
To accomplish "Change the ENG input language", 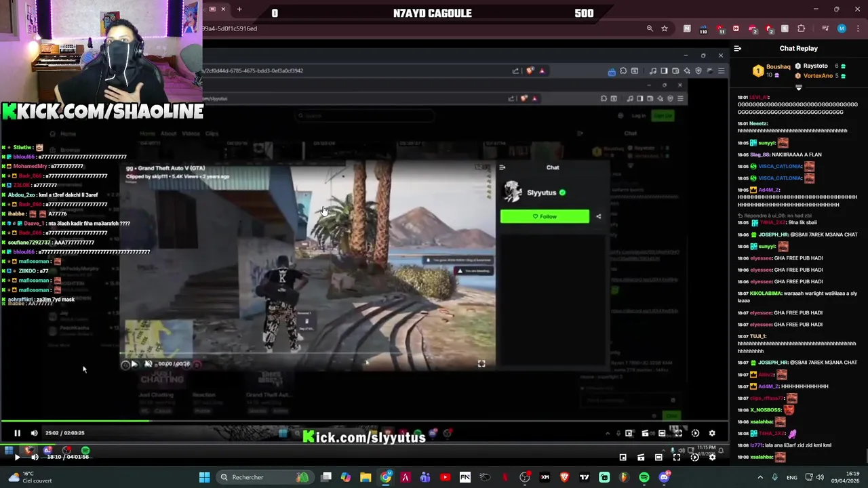I will pyautogui.click(x=792, y=477).
